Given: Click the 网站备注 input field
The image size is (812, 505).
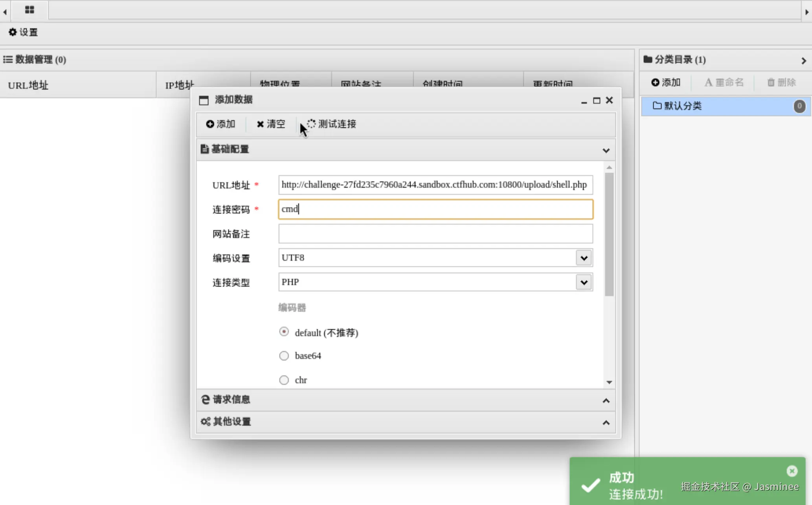Looking at the screenshot, I should [x=435, y=234].
